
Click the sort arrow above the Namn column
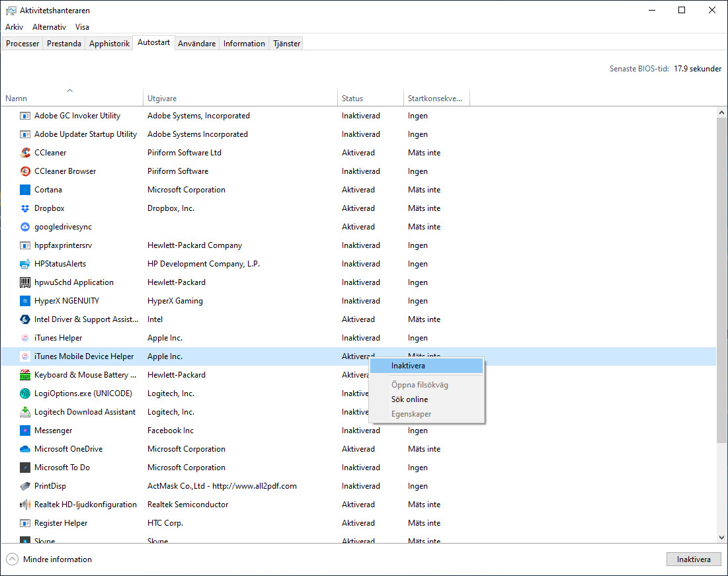71,89
